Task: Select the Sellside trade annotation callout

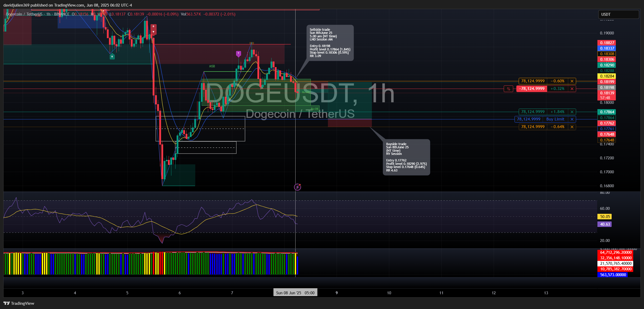Action: [330, 43]
